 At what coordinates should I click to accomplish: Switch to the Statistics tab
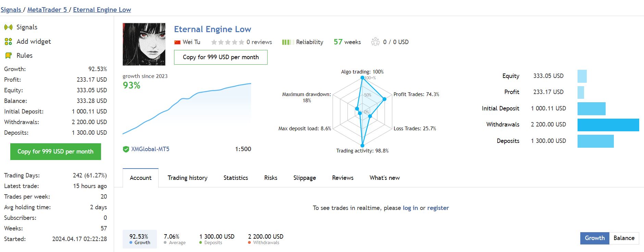pos(236,178)
